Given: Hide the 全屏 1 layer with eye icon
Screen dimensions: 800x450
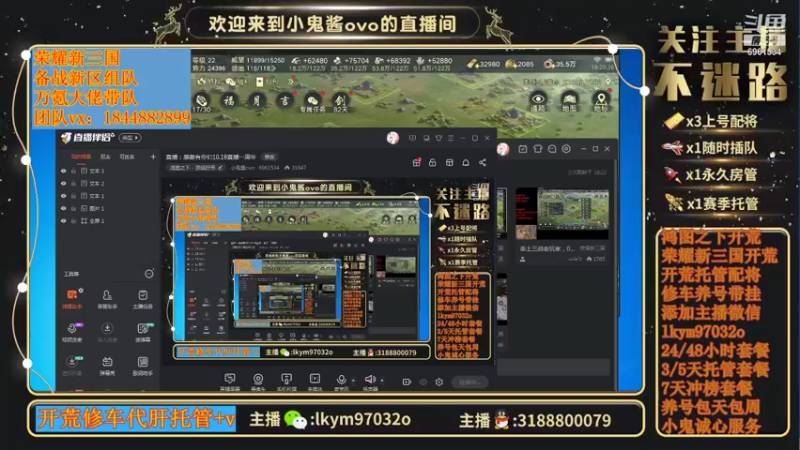Looking at the screenshot, I should tap(63, 221).
